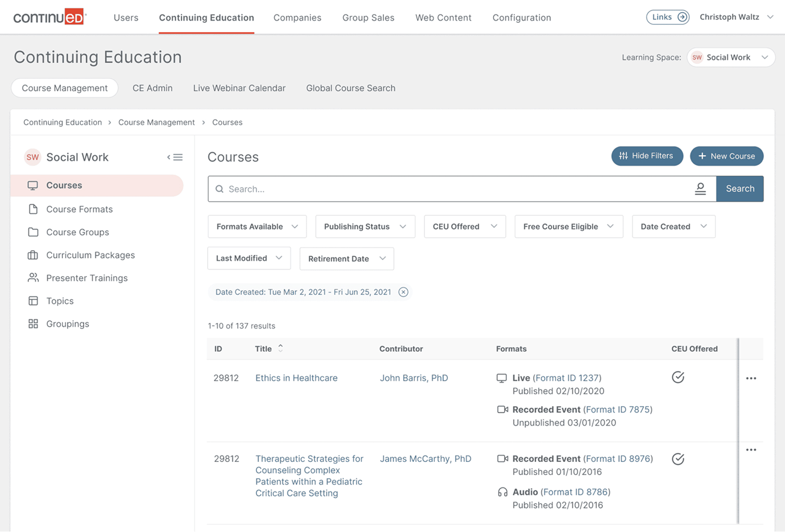
Task: Open actions menu for Ethics in Healthcare
Action: (751, 378)
